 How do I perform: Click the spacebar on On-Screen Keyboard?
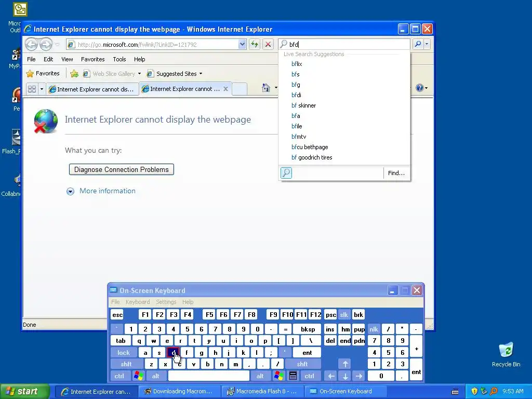pos(209,376)
